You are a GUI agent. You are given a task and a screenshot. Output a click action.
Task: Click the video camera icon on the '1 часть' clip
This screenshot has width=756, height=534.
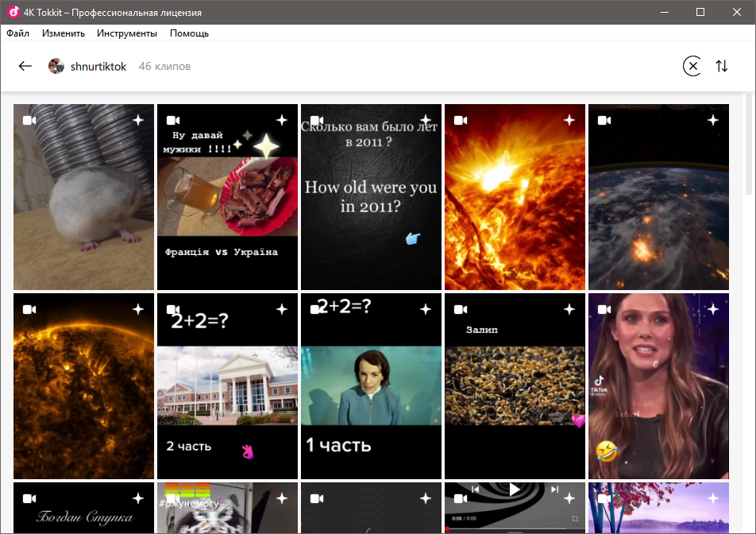pyautogui.click(x=317, y=309)
